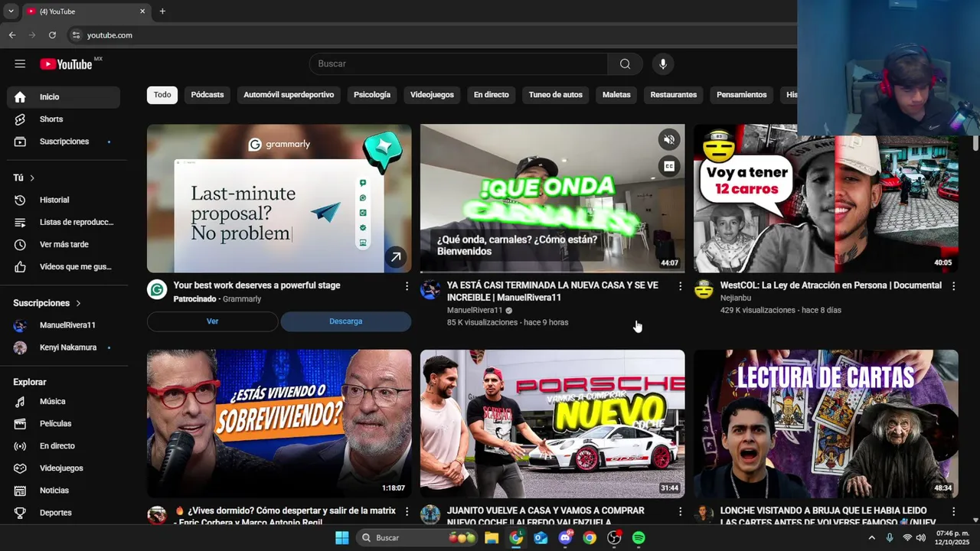Open Ver más tarde

(64, 244)
